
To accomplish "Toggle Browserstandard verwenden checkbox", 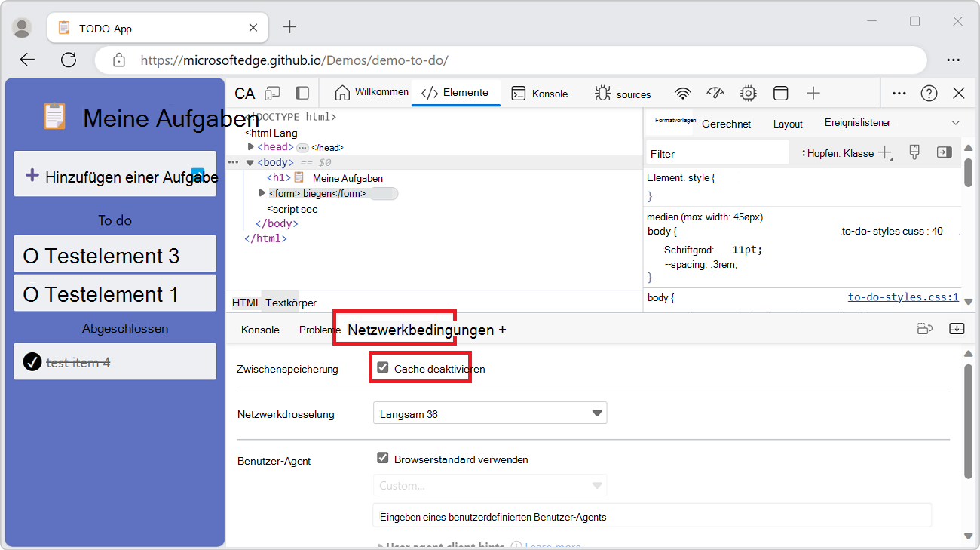I will click(383, 459).
